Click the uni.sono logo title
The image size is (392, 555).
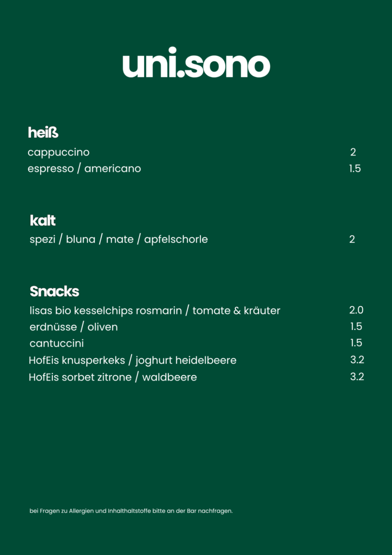(196, 65)
